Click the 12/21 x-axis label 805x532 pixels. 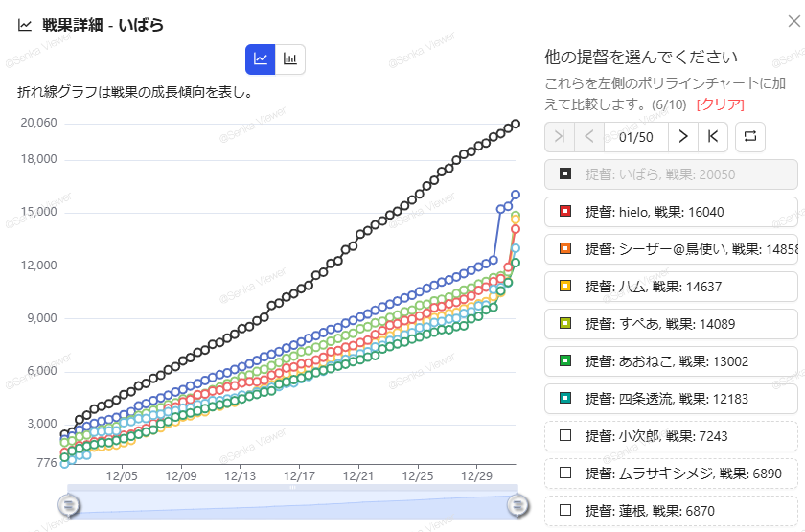coord(358,476)
